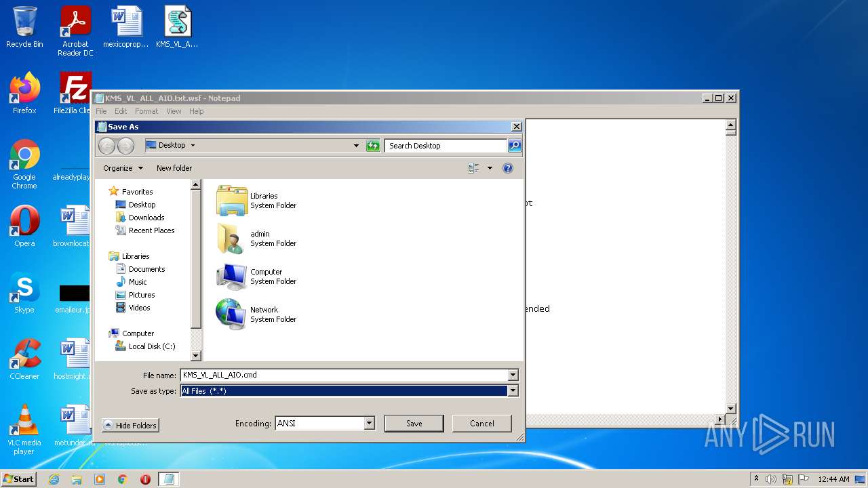Select the admin system folder
This screenshot has width=868, height=488.
point(256,239)
